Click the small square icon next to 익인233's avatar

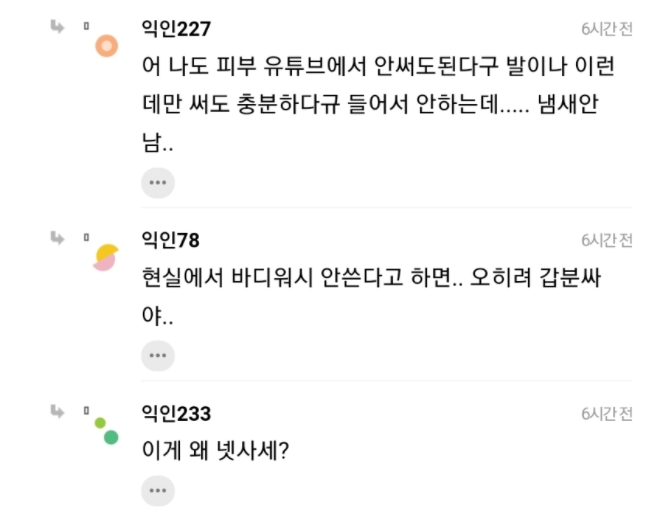(x=87, y=410)
